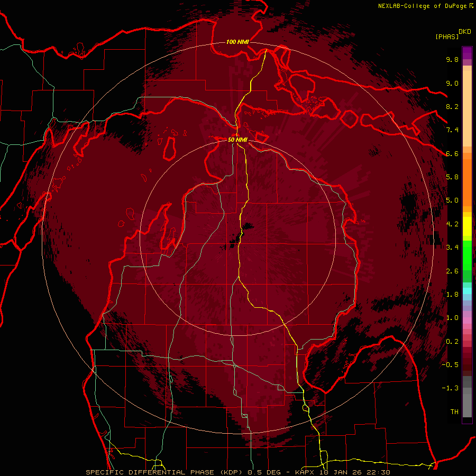Click the 1.8 scale value

pos(452,295)
